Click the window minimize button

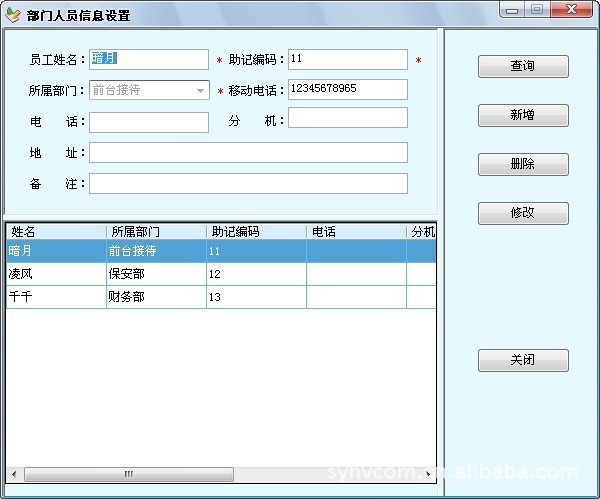click(514, 11)
